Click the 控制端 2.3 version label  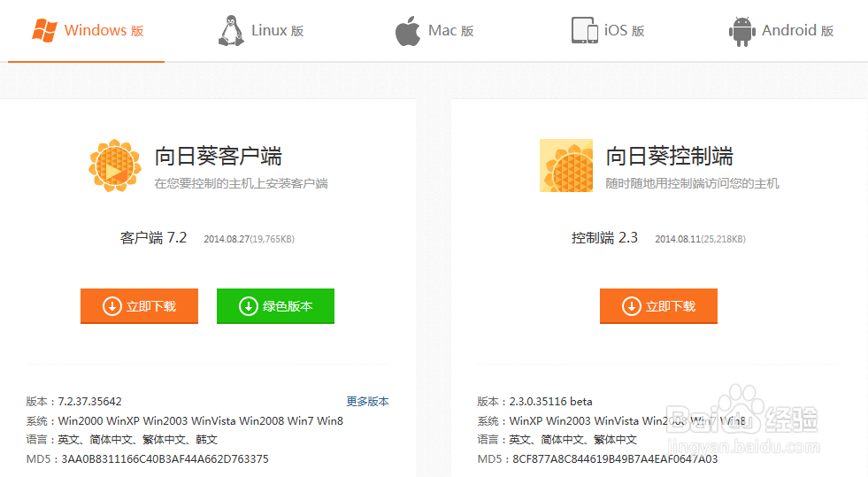pos(604,238)
